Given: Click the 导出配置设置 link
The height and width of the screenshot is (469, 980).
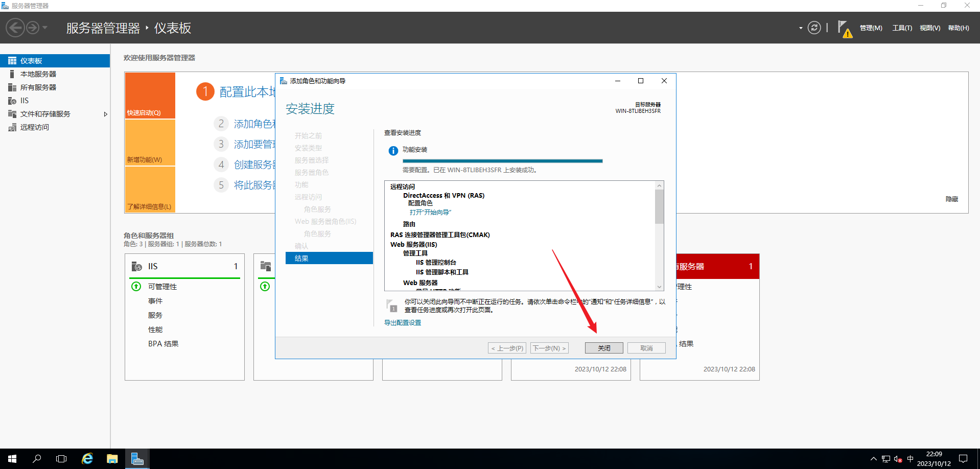Looking at the screenshot, I should (x=403, y=323).
